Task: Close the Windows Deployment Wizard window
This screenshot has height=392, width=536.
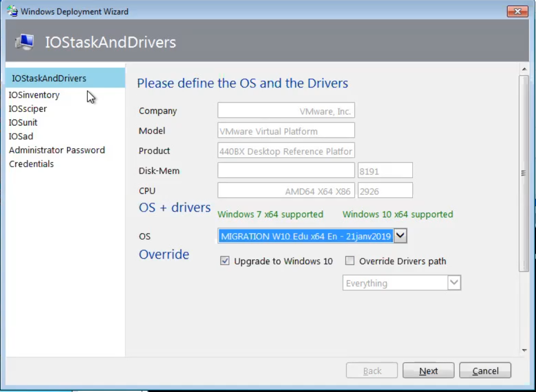Action: click(517, 11)
